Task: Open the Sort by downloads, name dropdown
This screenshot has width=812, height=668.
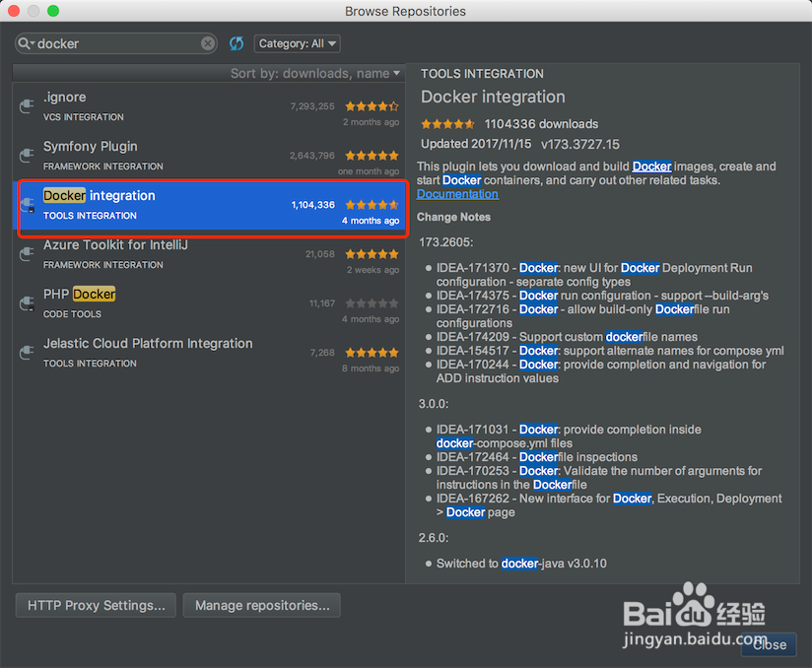Action: pyautogui.click(x=315, y=74)
